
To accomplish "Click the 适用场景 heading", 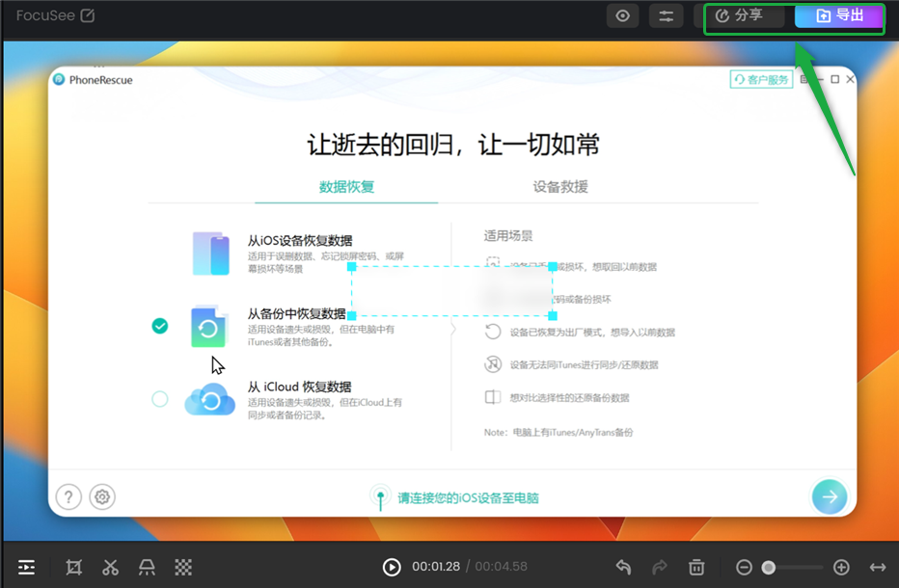I will tap(508, 235).
